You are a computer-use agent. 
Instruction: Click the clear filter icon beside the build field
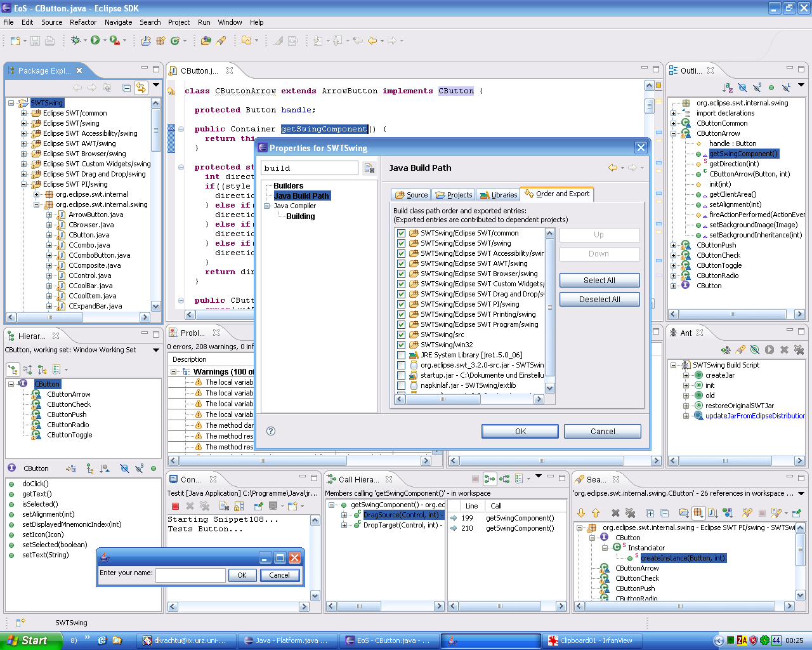click(x=369, y=168)
